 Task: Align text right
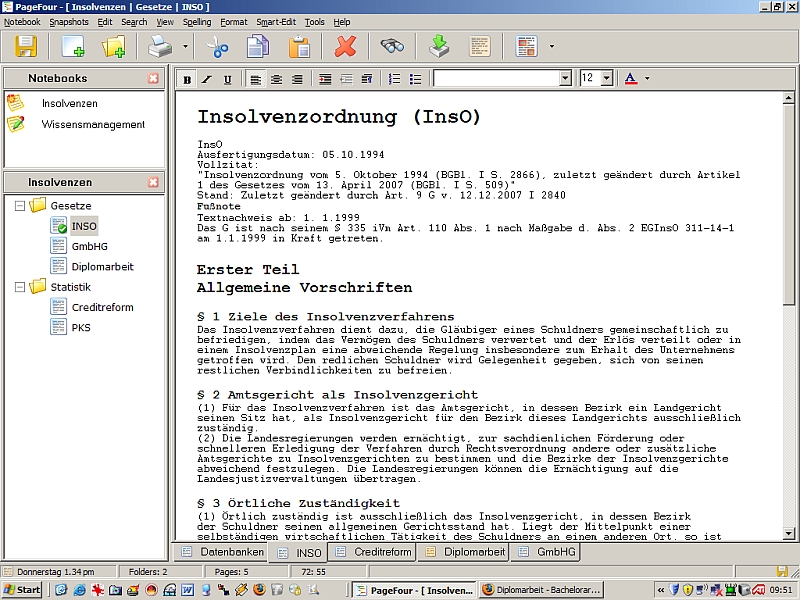tap(297, 79)
